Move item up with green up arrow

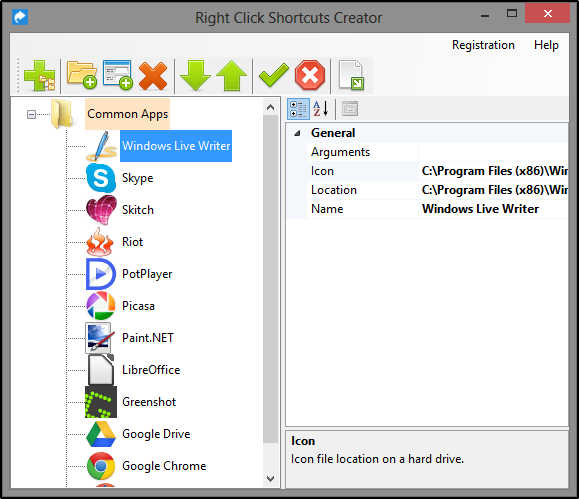232,76
